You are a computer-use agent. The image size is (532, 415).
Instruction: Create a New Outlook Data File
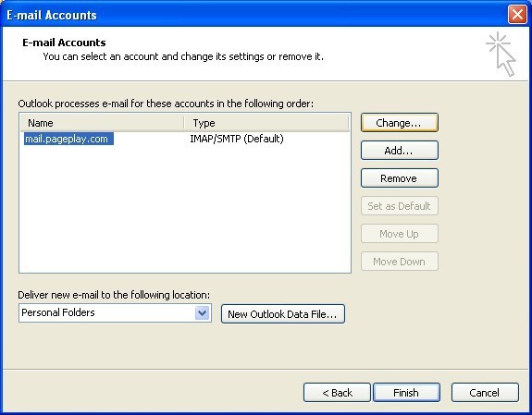pos(283,314)
